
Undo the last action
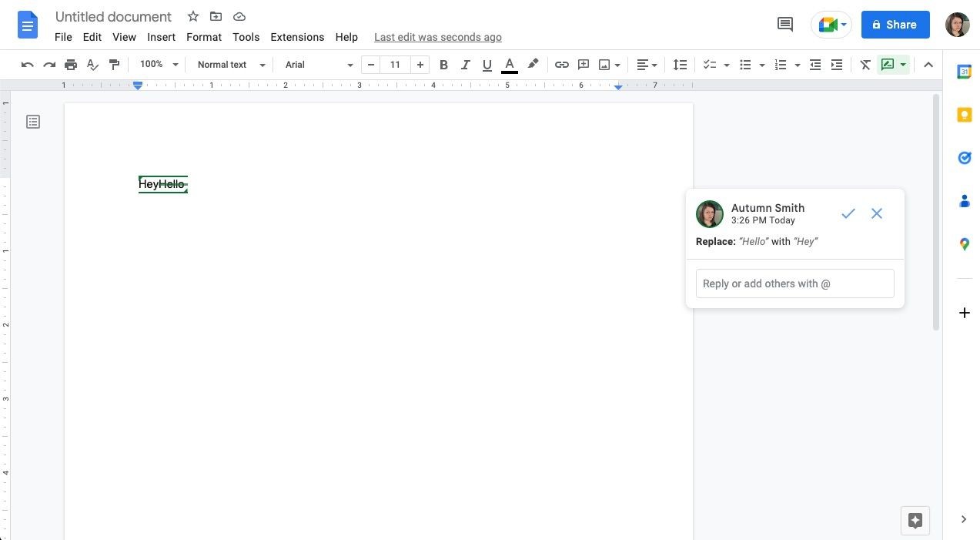click(28, 65)
